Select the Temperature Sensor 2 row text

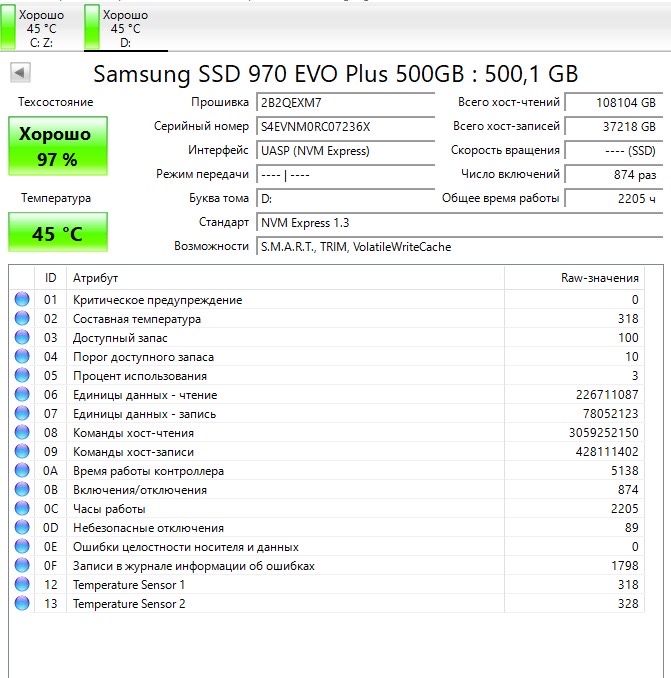coord(129,604)
